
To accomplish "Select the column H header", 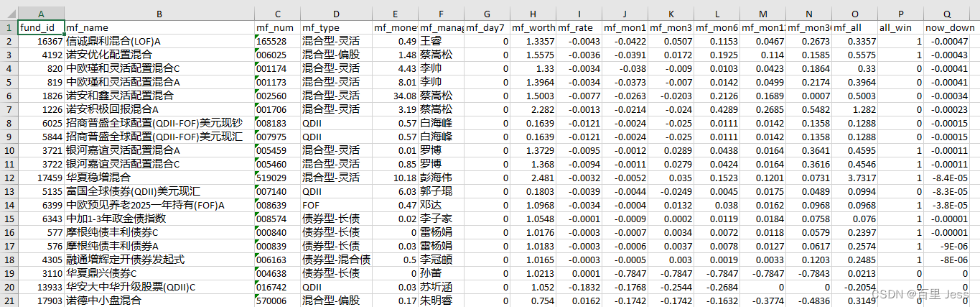I will point(533,14).
